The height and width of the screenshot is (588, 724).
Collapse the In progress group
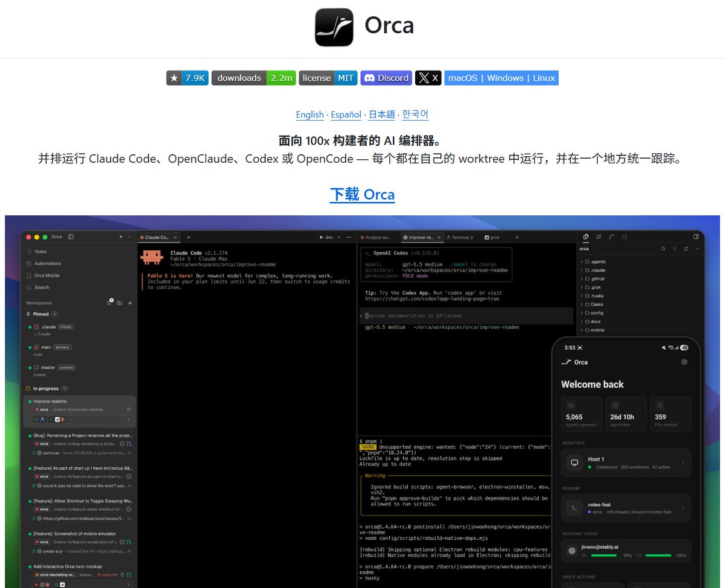(47, 388)
